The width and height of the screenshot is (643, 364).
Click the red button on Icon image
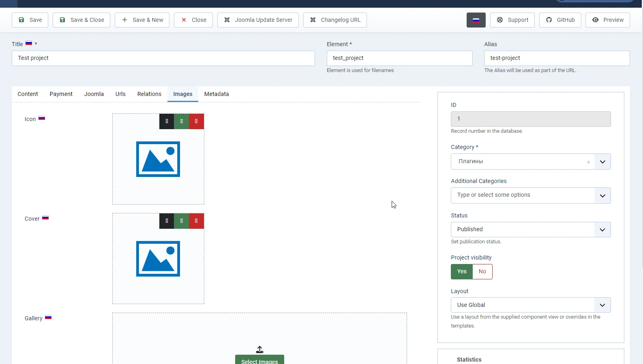tap(196, 121)
